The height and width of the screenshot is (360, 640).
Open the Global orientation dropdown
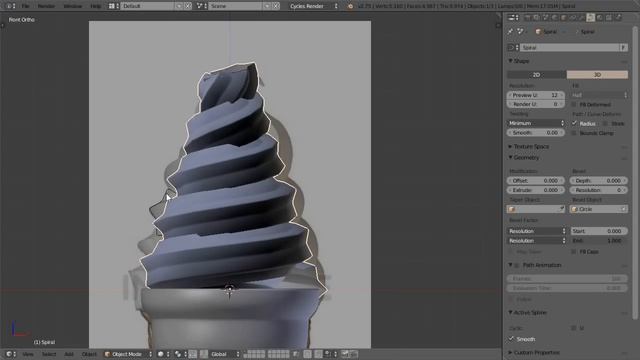[x=224, y=354]
